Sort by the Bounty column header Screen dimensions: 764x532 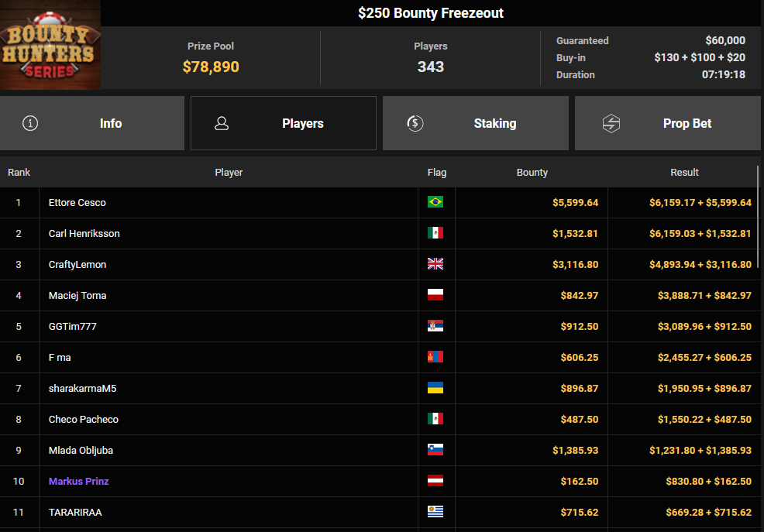coord(532,173)
